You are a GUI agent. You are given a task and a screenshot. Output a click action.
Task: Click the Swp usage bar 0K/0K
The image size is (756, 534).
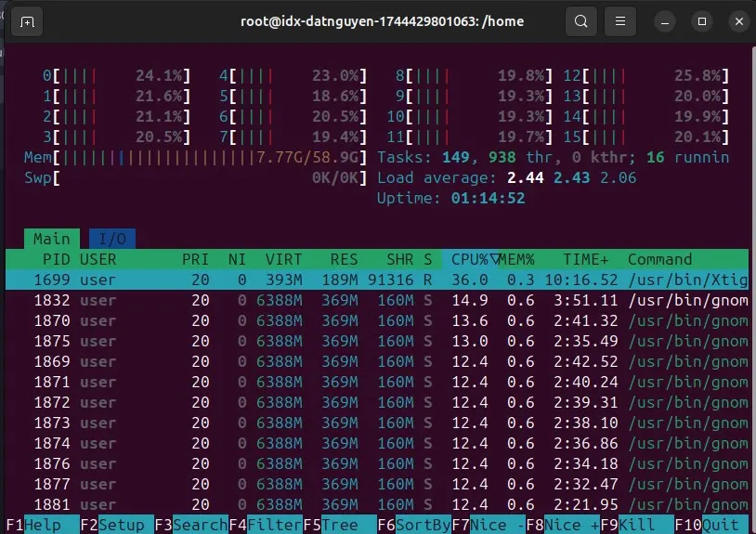195,177
